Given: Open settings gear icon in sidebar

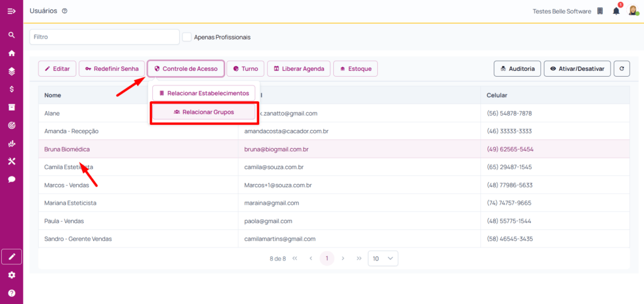Looking at the screenshot, I should [x=11, y=275].
